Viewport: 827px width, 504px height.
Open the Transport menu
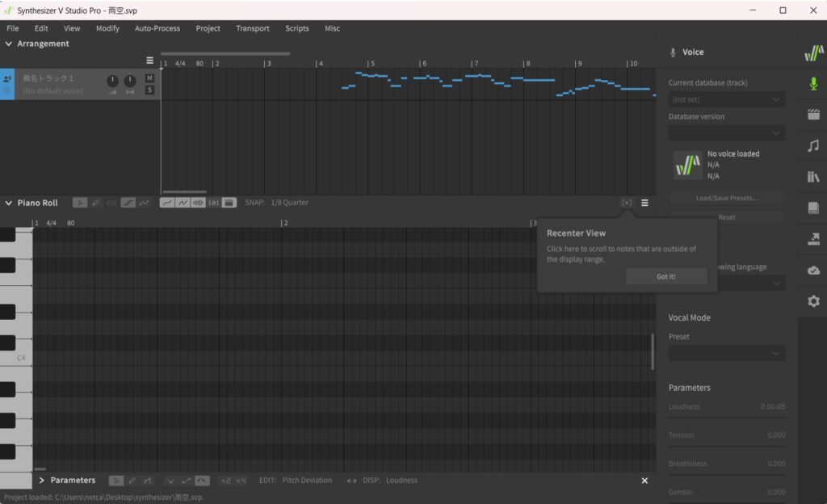pos(253,28)
